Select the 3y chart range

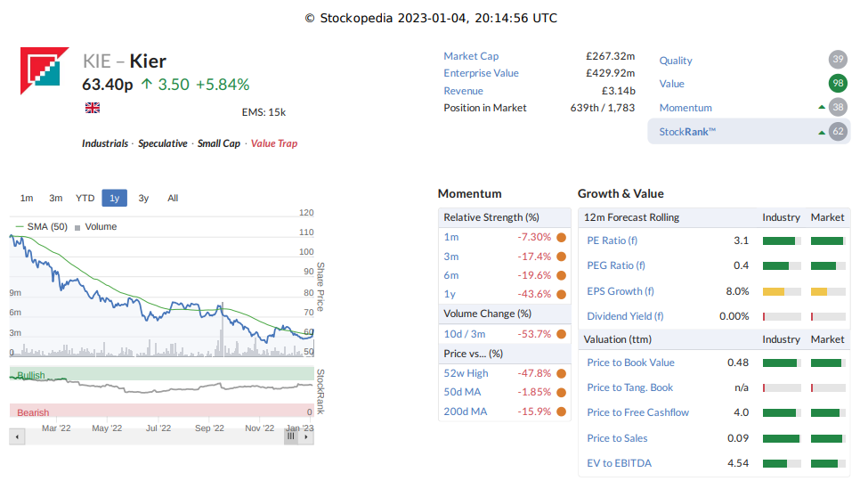click(x=143, y=198)
